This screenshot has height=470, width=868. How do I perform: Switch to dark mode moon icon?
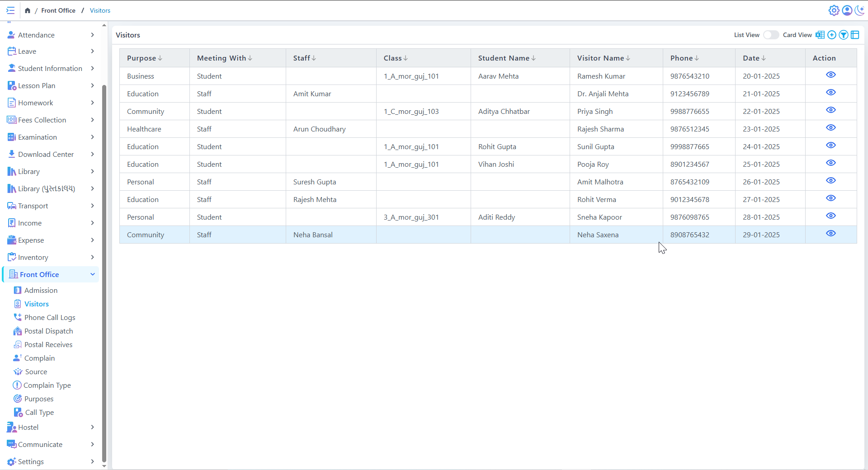(859, 10)
